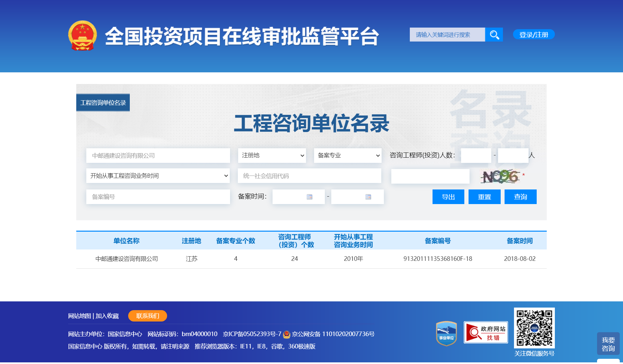Open the 备案专业 dropdown
This screenshot has height=364, width=623.
(x=347, y=155)
